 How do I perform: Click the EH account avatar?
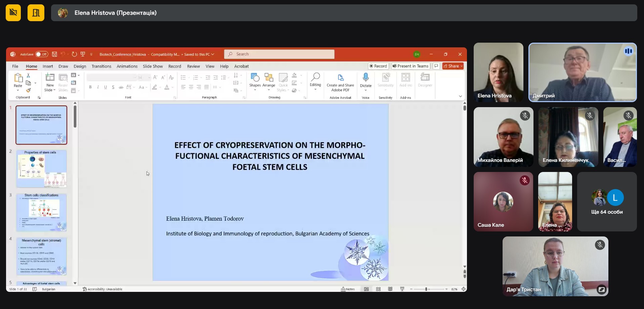417,54
